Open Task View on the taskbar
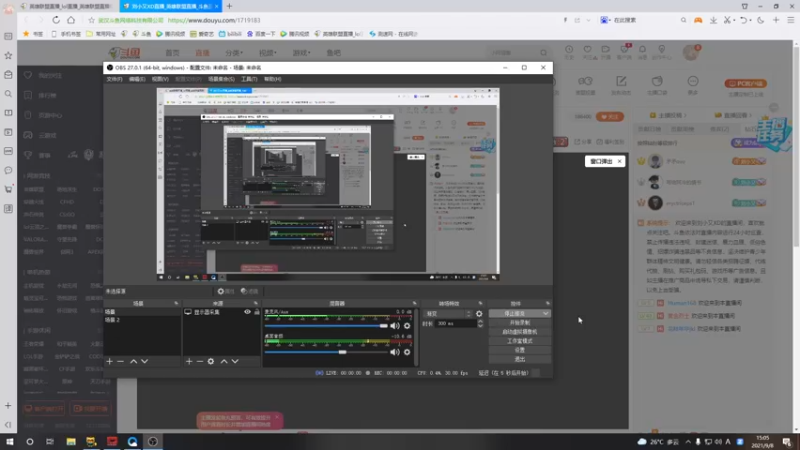Screen dimensions: 800x450 point(49,441)
